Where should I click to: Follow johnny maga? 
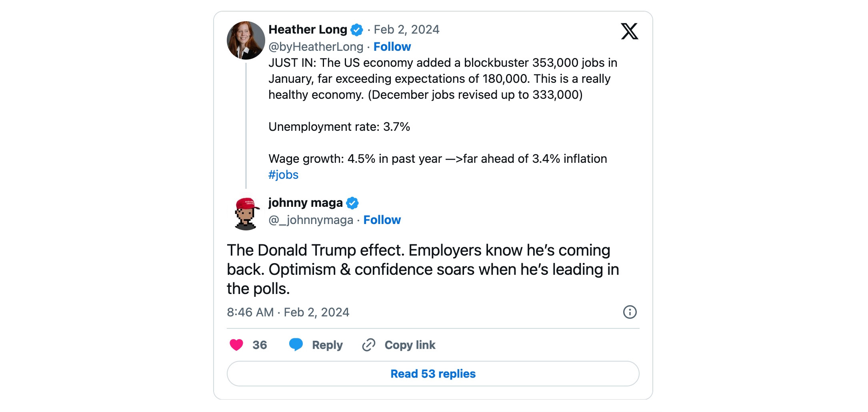coord(382,220)
